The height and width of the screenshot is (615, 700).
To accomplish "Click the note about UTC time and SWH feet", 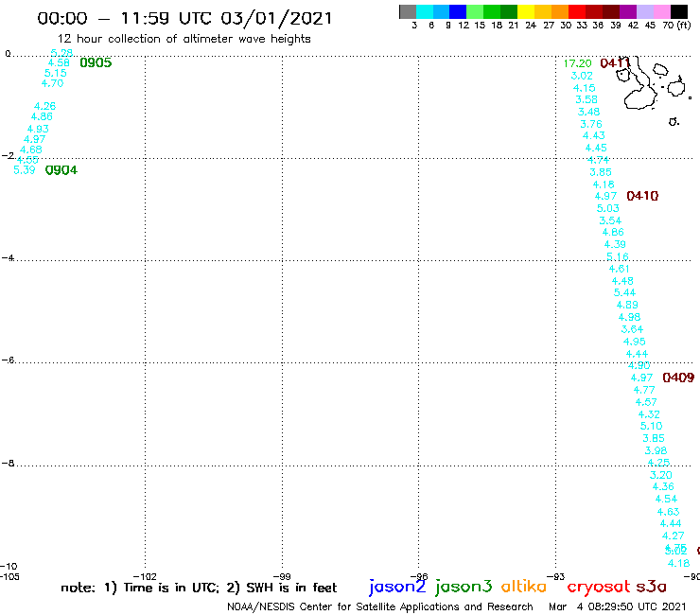I will [x=199, y=588].
